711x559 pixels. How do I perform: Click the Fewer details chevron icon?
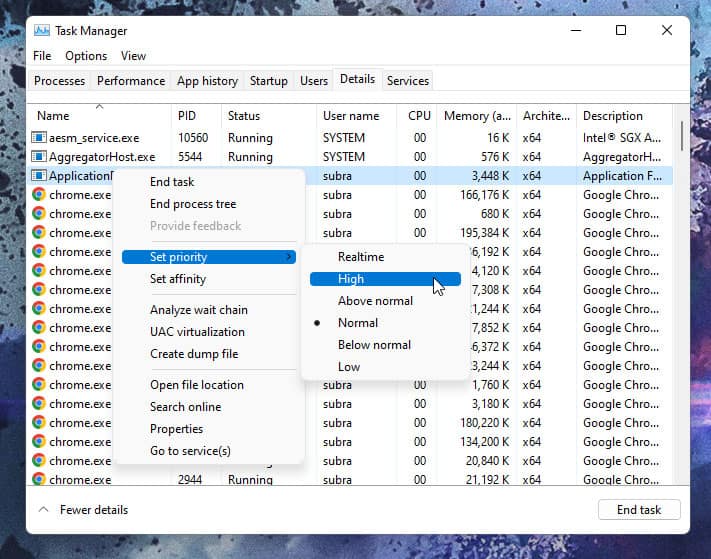43,510
